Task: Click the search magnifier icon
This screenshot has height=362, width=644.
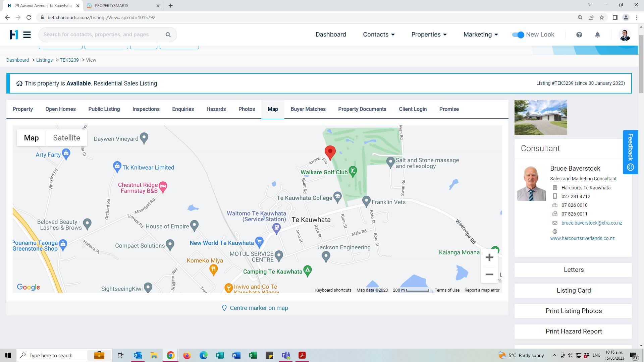Action: click(x=168, y=35)
